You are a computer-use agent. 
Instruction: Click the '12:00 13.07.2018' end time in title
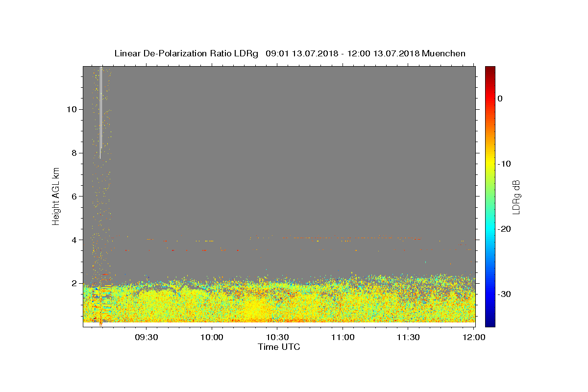pos(383,53)
